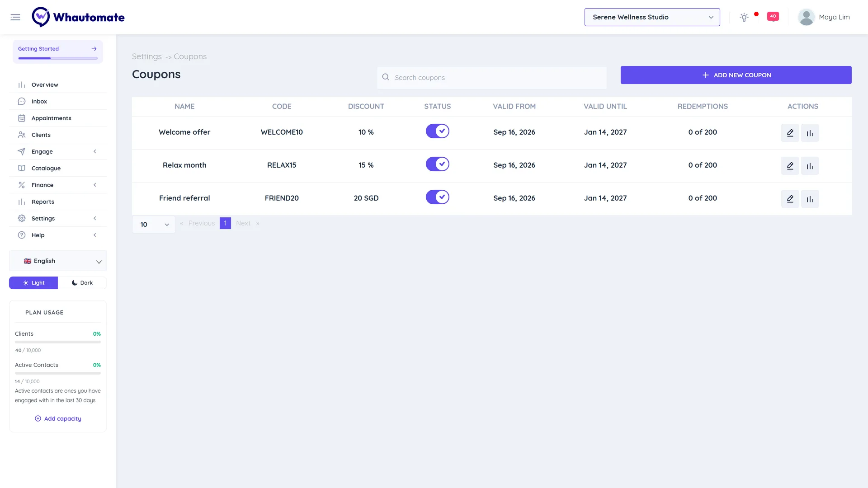Open the Getting Started panel
Image resolution: width=868 pixels, height=488 pixels.
coord(58,52)
